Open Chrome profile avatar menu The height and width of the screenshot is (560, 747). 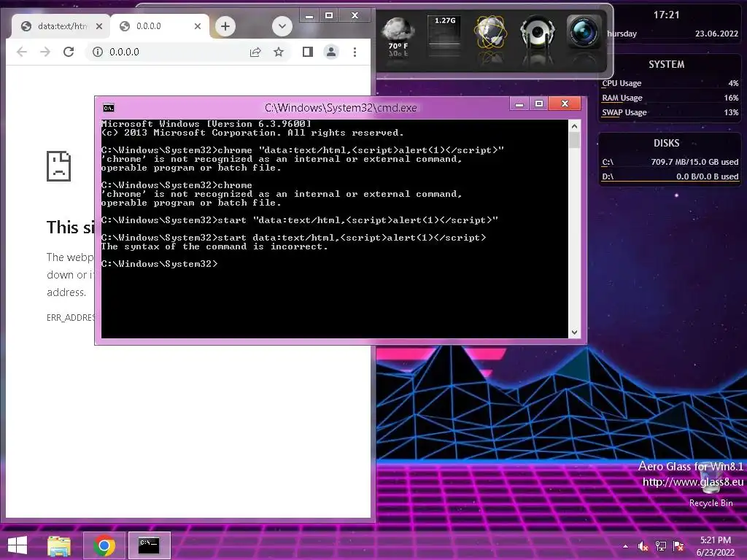coord(331,52)
